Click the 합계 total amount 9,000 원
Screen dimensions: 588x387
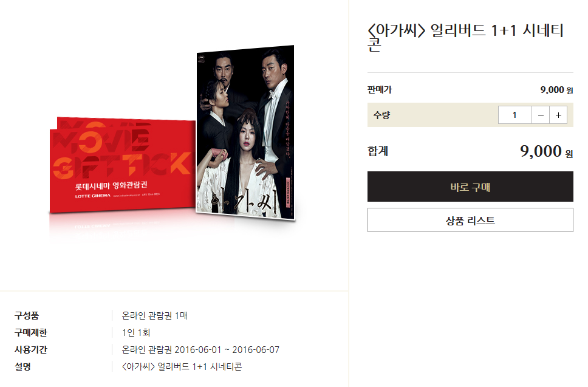tap(546, 151)
